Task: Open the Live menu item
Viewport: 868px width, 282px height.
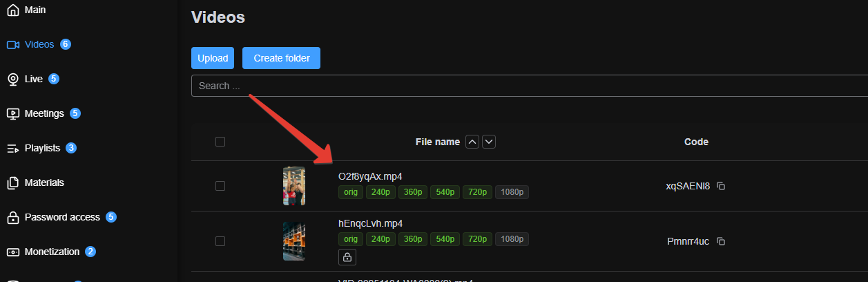Action: (34, 79)
